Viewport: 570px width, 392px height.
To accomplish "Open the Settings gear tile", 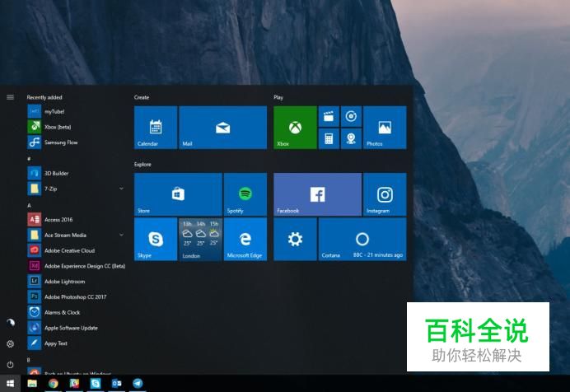I will pos(295,239).
